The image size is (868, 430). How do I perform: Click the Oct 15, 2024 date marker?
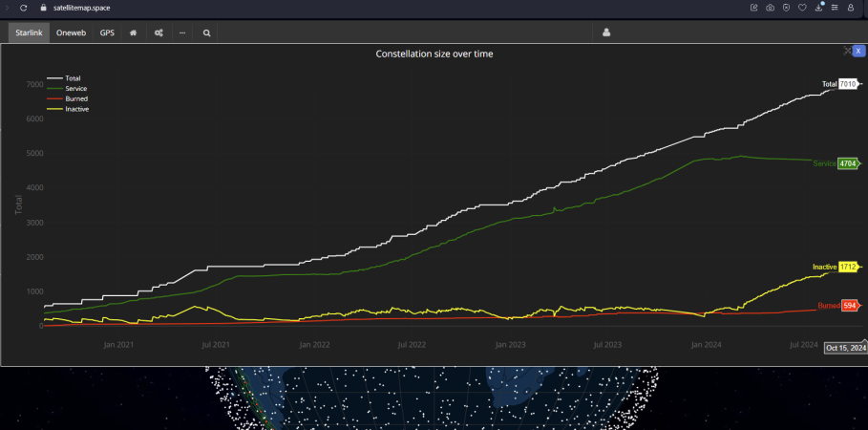[846, 348]
